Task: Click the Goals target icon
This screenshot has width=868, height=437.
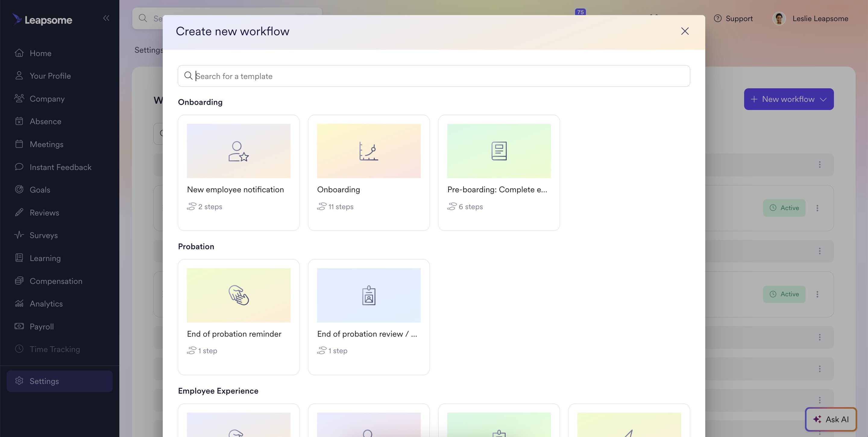Action: [19, 189]
